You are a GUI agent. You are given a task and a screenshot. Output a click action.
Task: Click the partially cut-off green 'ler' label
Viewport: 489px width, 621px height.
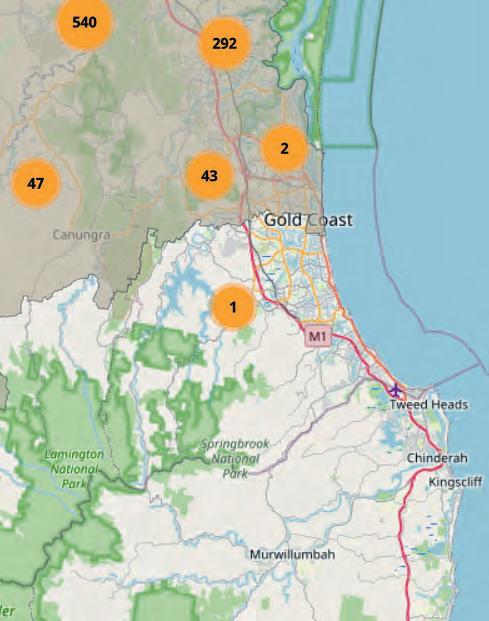click(7, 610)
